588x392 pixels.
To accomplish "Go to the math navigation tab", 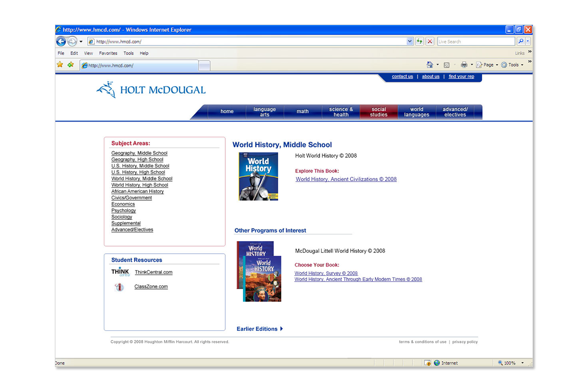I will [x=303, y=112].
